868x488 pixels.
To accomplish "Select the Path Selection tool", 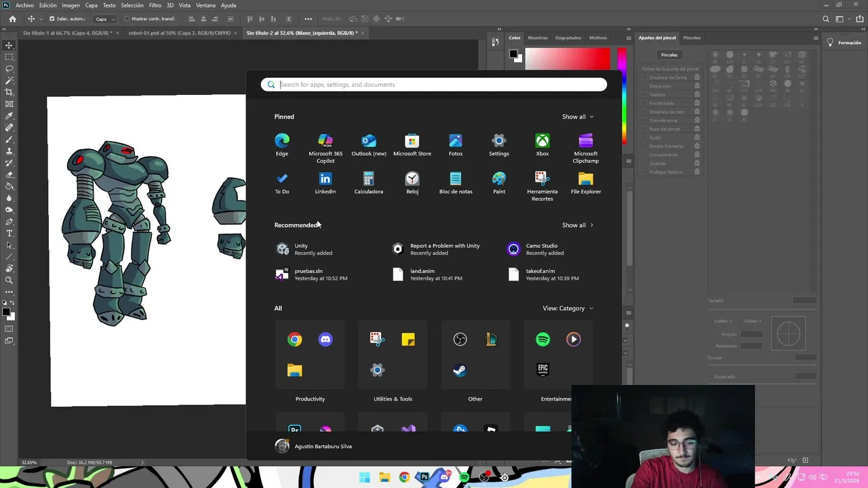I will tap(9, 245).
